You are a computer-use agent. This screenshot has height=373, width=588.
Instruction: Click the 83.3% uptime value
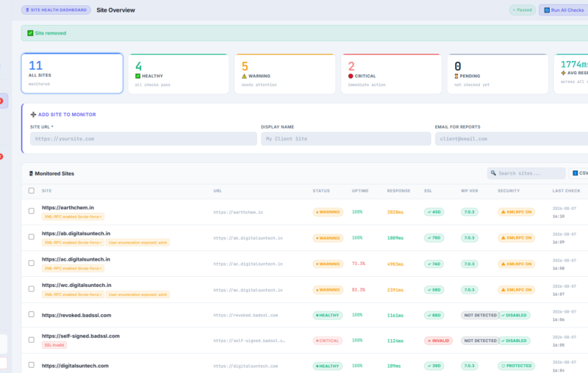tap(359, 289)
